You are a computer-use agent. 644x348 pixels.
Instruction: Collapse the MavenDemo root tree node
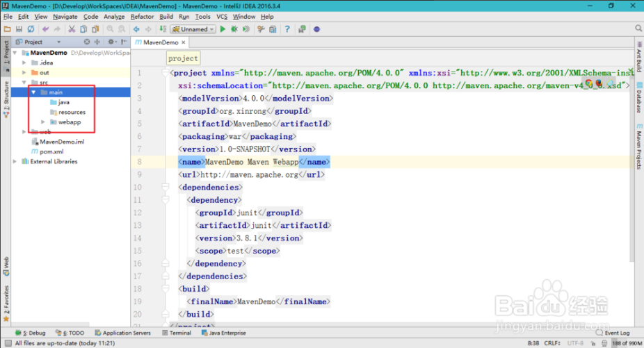coord(15,53)
